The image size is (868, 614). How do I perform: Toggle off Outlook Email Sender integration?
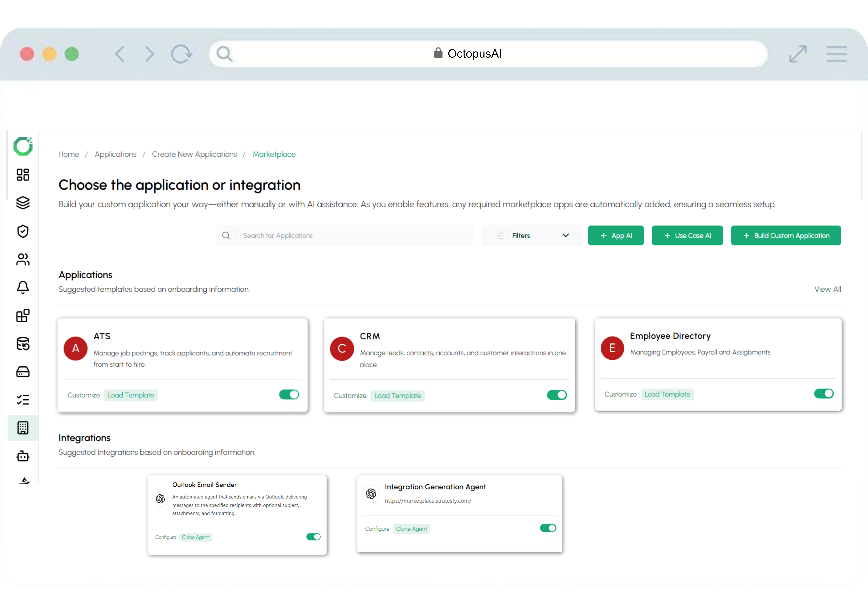[313, 537]
